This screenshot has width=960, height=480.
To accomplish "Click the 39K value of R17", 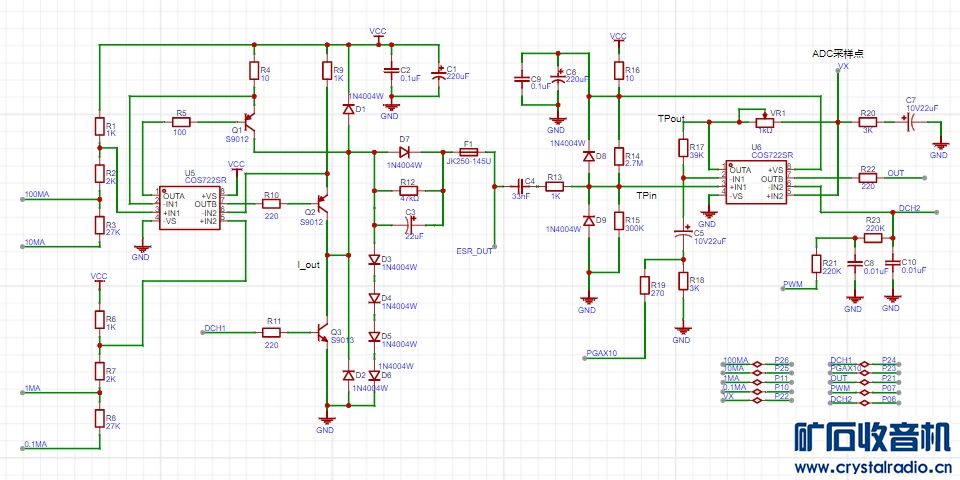I will tap(696, 156).
